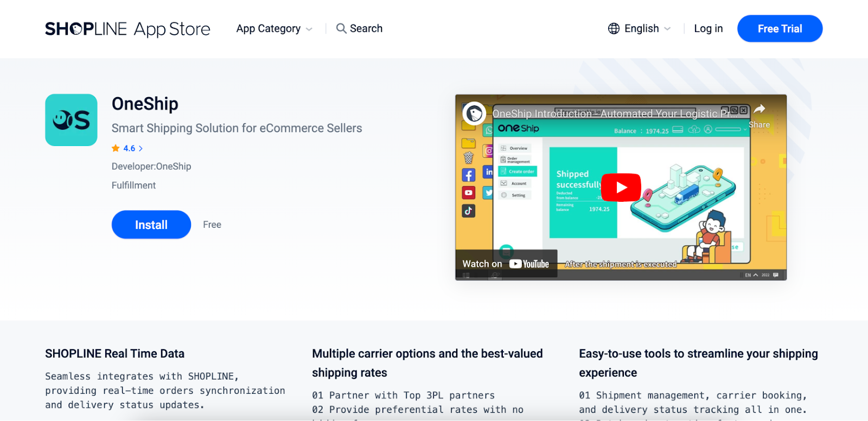Click the "01 Partner with Top 3PL partners" line

403,396
